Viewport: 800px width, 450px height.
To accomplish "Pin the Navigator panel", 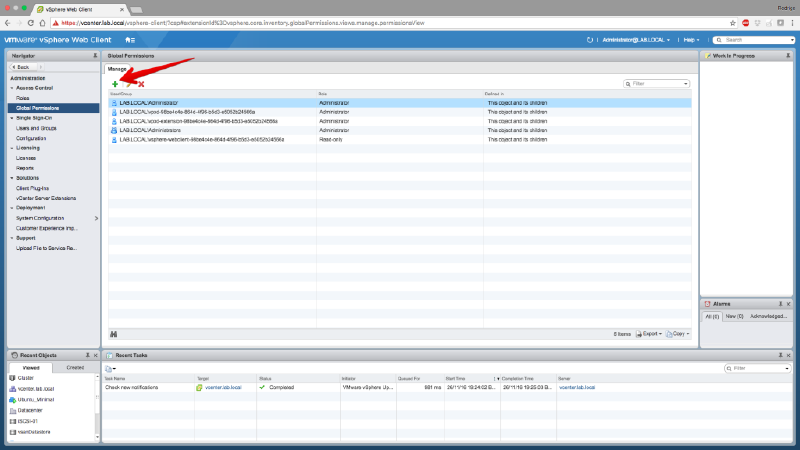I will (94, 56).
